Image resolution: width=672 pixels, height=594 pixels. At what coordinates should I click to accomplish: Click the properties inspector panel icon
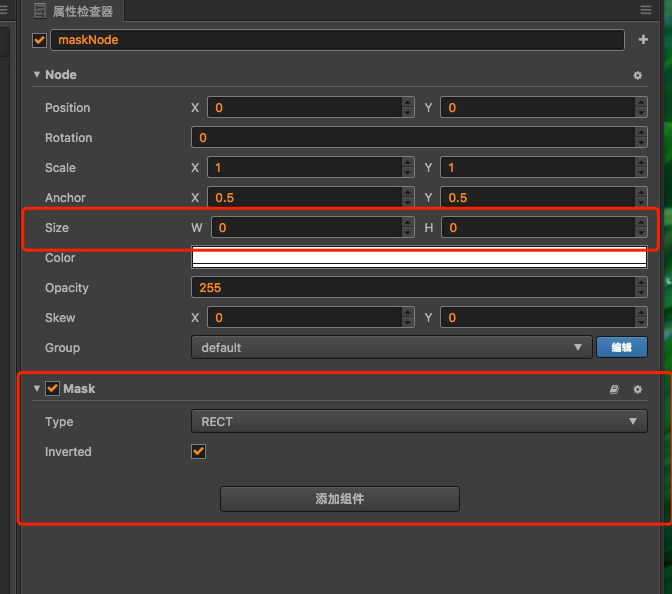click(x=40, y=11)
